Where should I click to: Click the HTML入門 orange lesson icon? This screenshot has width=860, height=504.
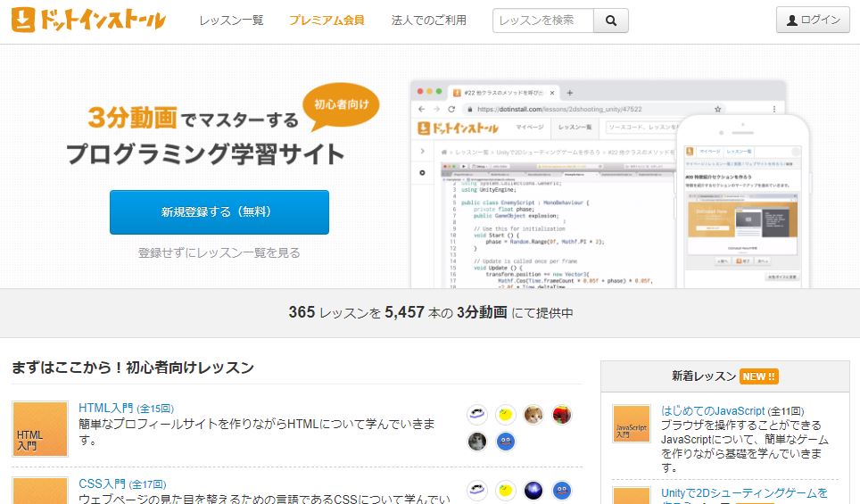40,429
